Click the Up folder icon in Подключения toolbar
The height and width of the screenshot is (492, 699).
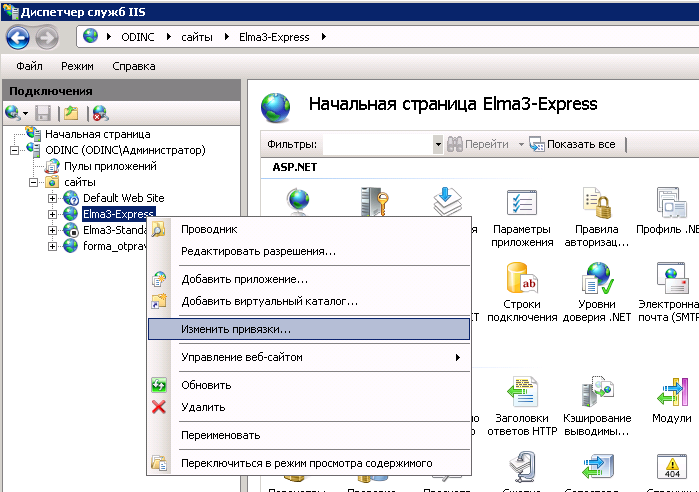coord(70,113)
